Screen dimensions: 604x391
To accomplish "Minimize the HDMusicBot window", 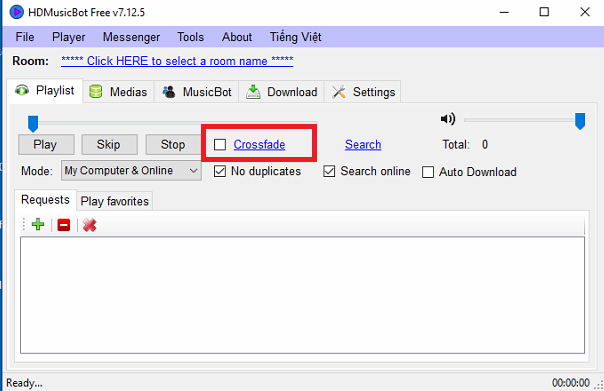I will pyautogui.click(x=504, y=12).
